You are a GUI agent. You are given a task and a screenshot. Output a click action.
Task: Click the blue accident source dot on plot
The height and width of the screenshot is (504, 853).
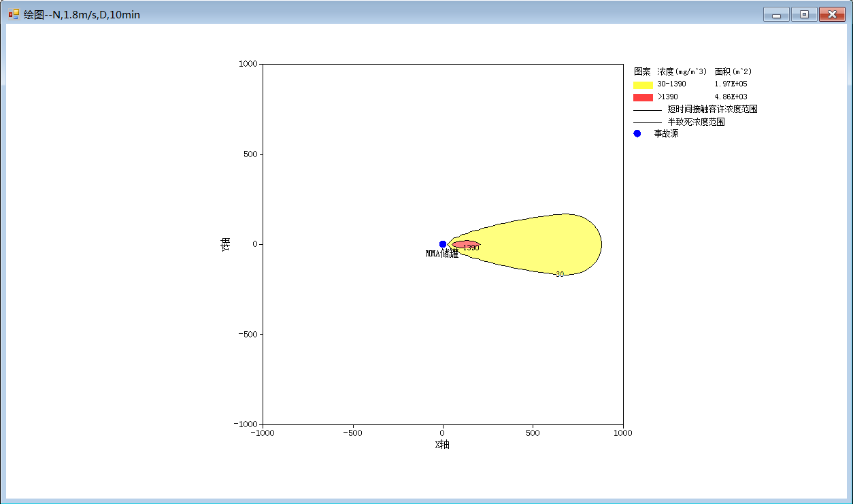443,244
